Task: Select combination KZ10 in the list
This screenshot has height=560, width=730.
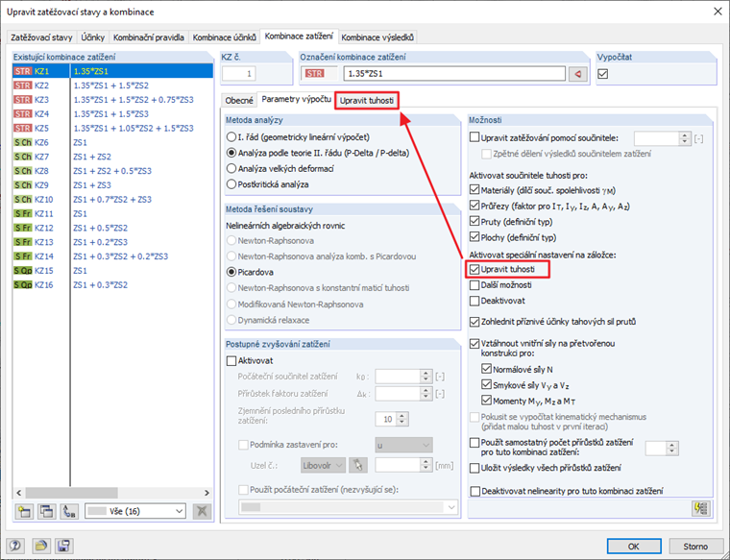Action: (112, 199)
